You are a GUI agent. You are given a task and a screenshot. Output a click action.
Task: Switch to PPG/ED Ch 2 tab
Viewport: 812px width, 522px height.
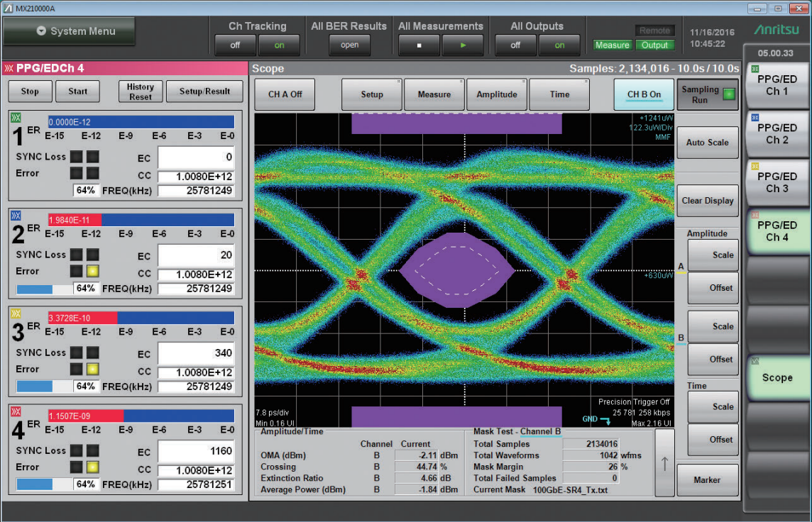pyautogui.click(x=777, y=134)
